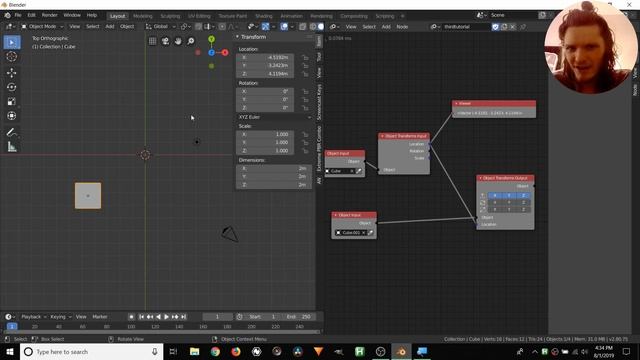The width and height of the screenshot is (640, 360).
Task: Open the Keying dropdown
Action: [x=61, y=317]
